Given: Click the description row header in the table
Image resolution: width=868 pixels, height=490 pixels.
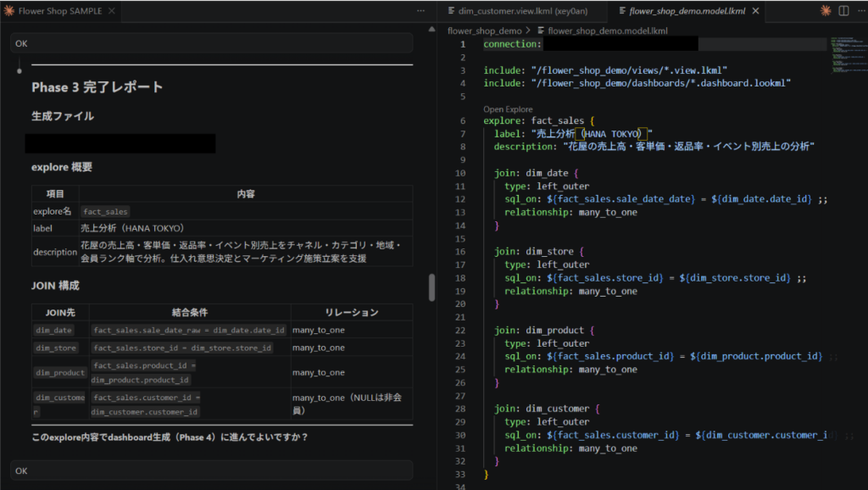Looking at the screenshot, I should pos(55,252).
